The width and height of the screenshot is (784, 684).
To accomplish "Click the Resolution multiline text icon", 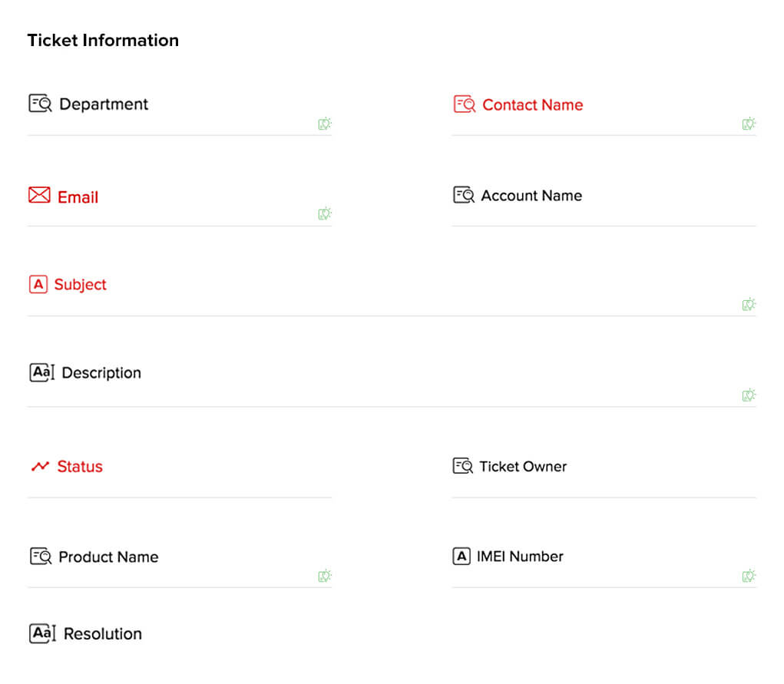I will click(x=42, y=633).
